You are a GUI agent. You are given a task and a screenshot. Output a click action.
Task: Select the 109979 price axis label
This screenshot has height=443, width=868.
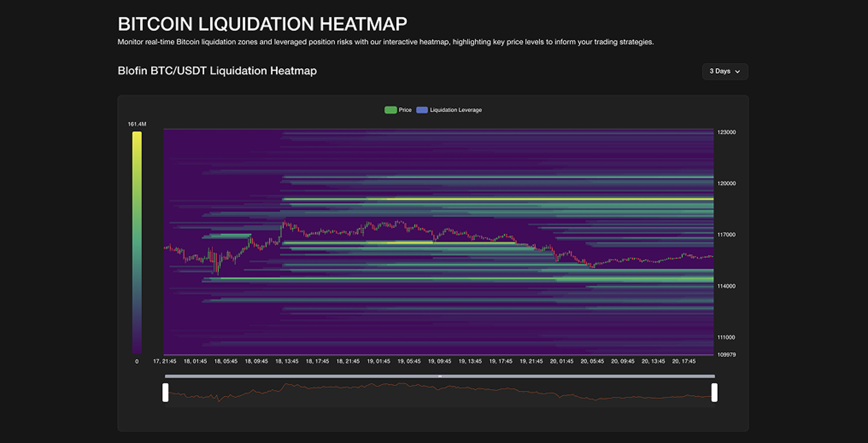click(x=727, y=355)
